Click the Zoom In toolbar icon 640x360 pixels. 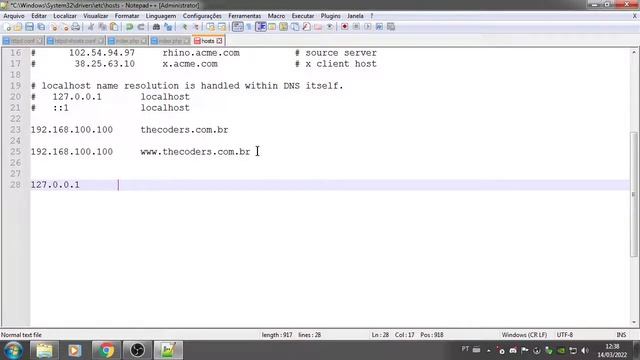pos(184,27)
